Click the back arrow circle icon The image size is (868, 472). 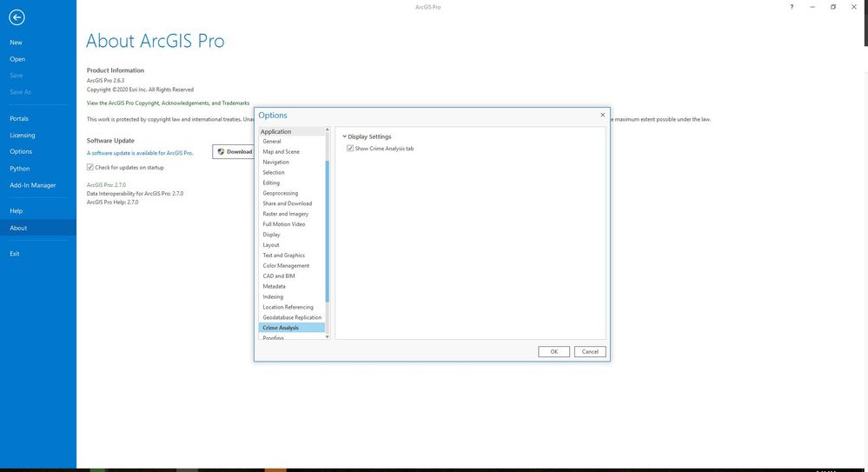(x=17, y=17)
